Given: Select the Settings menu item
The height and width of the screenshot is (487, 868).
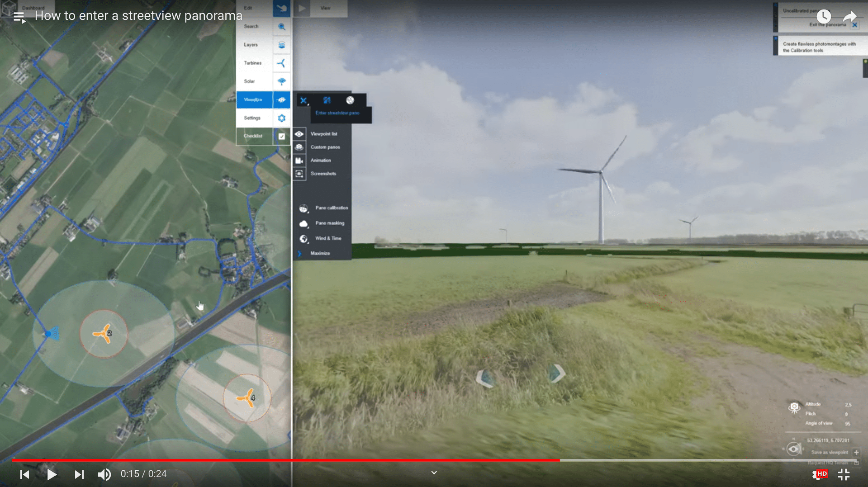Looking at the screenshot, I should 252,118.
